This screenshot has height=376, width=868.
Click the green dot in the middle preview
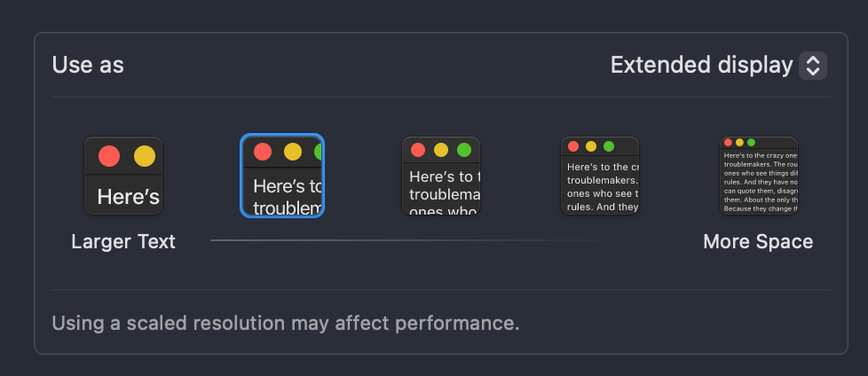[462, 150]
